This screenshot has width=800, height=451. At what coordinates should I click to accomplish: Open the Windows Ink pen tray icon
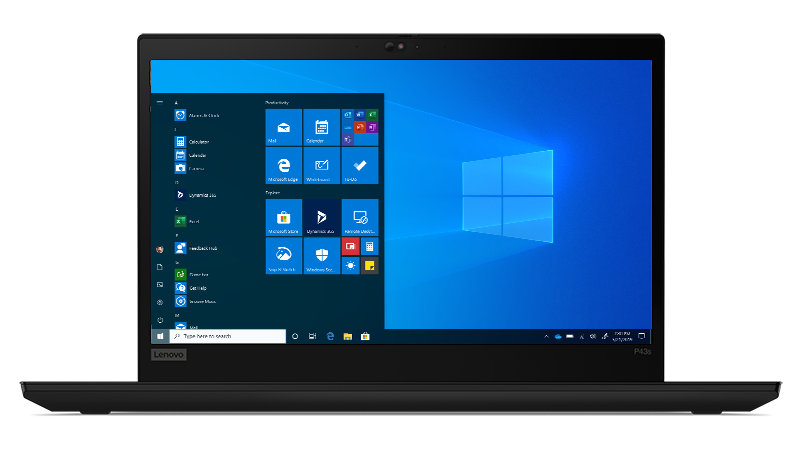tap(605, 336)
